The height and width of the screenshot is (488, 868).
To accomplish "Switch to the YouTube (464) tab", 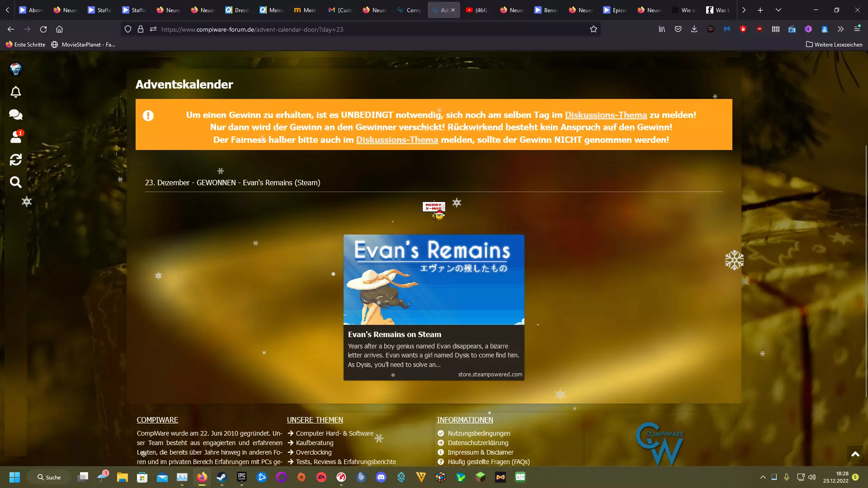I will (478, 10).
